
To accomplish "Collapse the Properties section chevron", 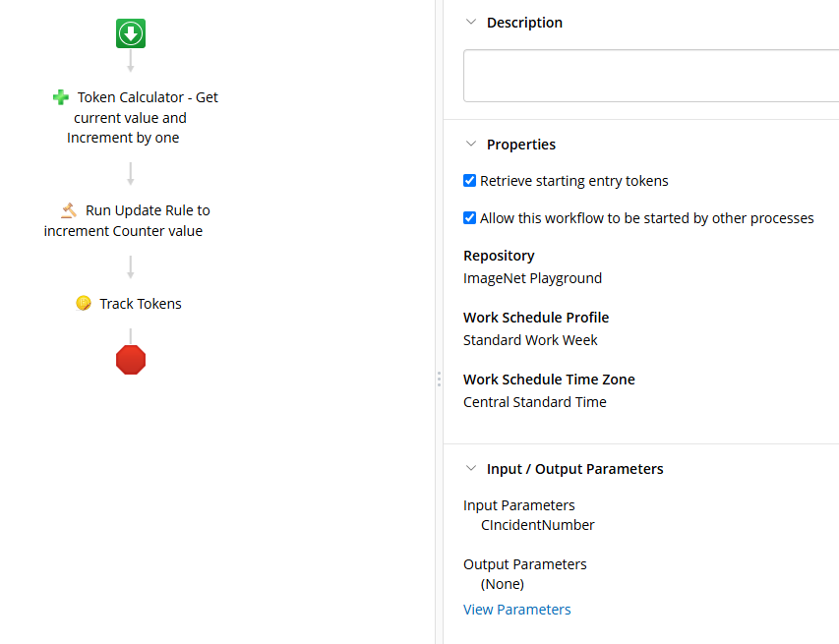I will pyautogui.click(x=471, y=145).
